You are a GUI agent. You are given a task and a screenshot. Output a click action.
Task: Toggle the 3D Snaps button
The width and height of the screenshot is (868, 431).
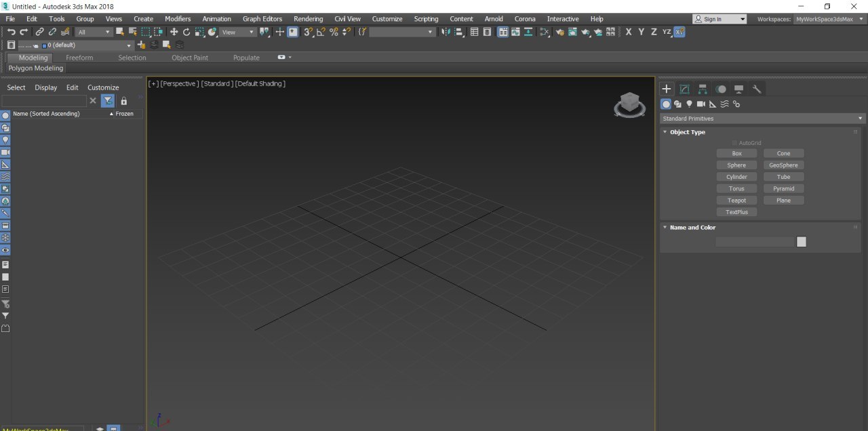tap(309, 32)
